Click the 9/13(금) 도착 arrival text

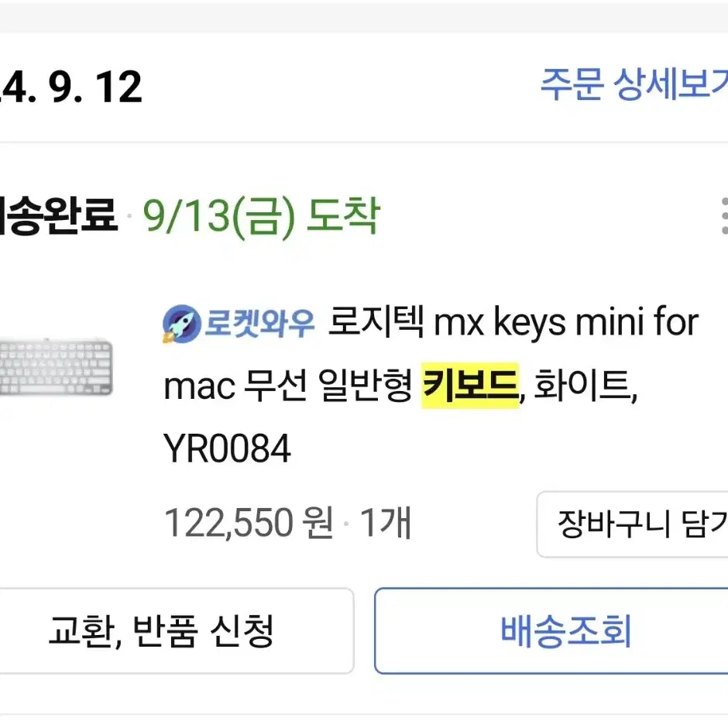[262, 216]
